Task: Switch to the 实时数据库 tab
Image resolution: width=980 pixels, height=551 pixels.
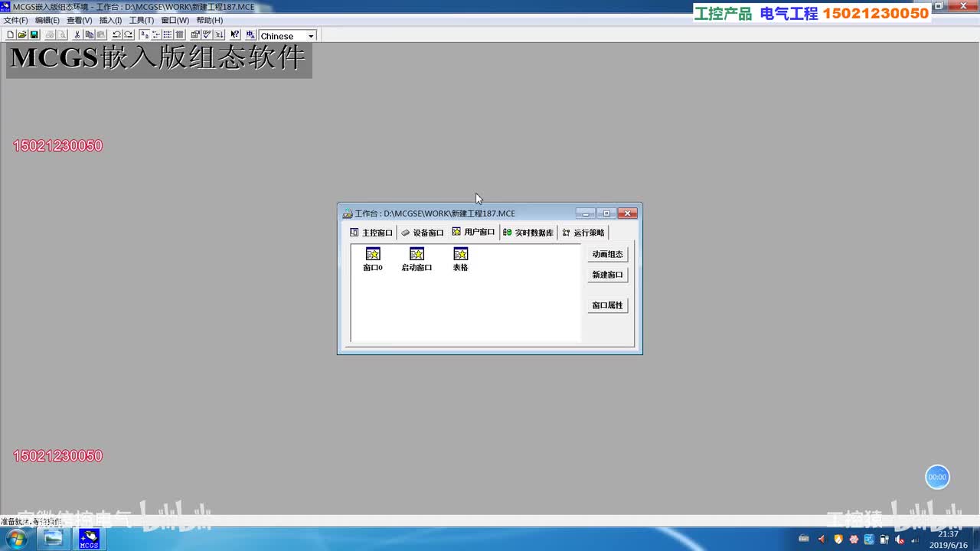Action: click(528, 233)
